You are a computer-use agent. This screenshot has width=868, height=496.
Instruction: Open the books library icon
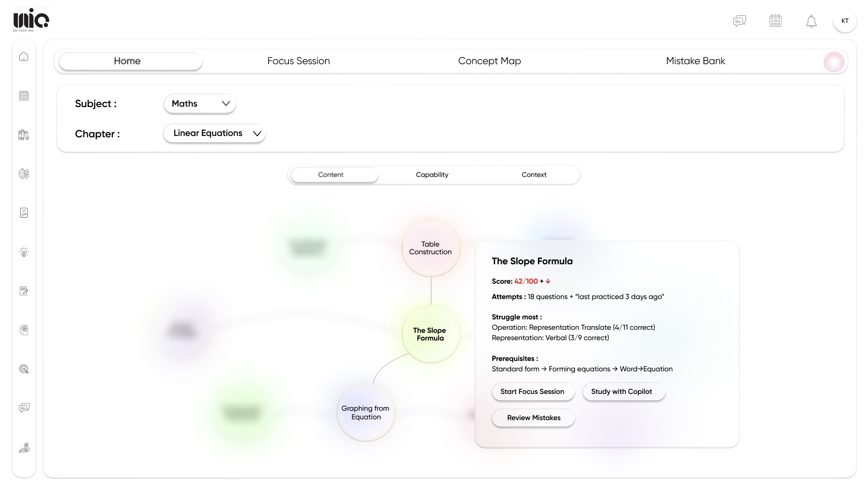24,135
